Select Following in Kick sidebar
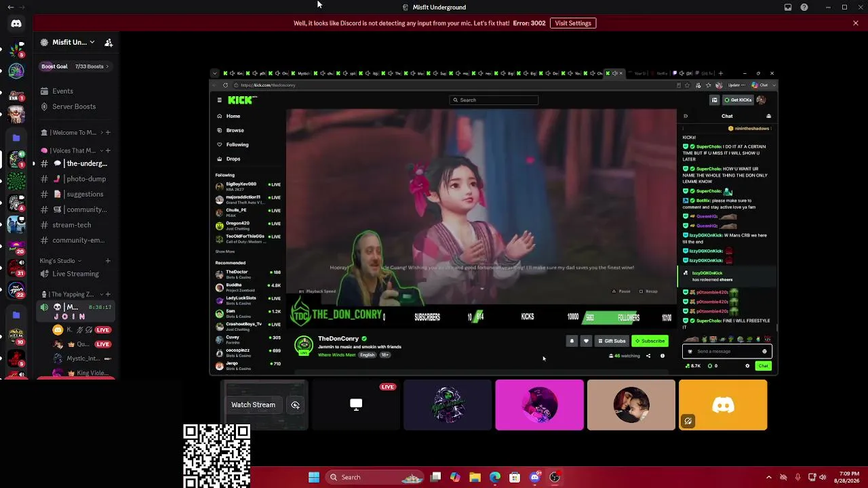This screenshot has height=488, width=868. pos(237,144)
